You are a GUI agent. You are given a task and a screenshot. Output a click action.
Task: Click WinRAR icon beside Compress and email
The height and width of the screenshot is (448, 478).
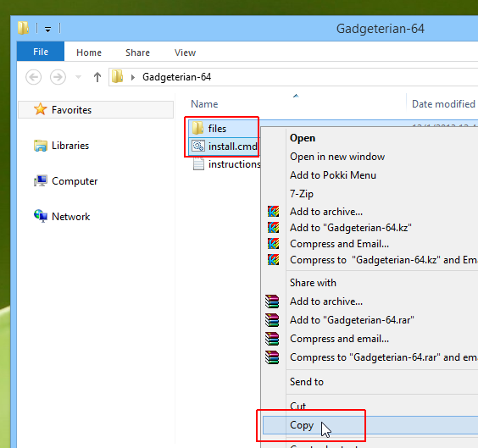pyautogui.click(x=272, y=339)
